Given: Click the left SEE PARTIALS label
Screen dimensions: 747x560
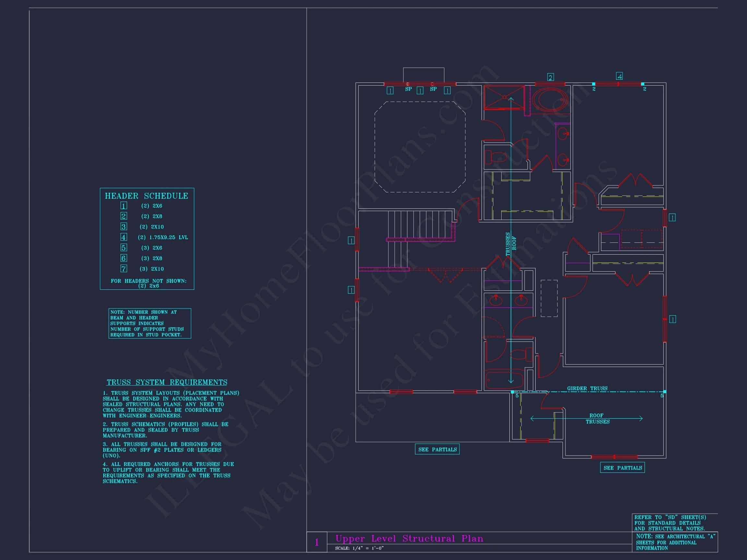Looking at the screenshot, I should click(x=437, y=449).
